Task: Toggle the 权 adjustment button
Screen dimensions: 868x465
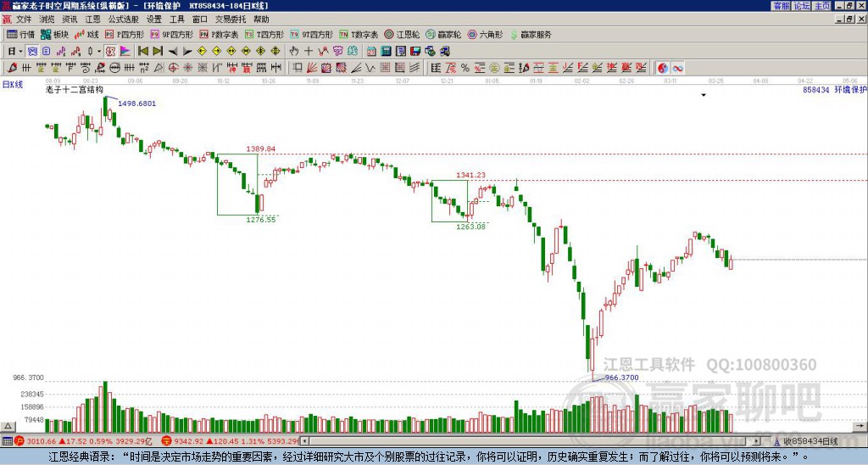Action: (x=110, y=51)
